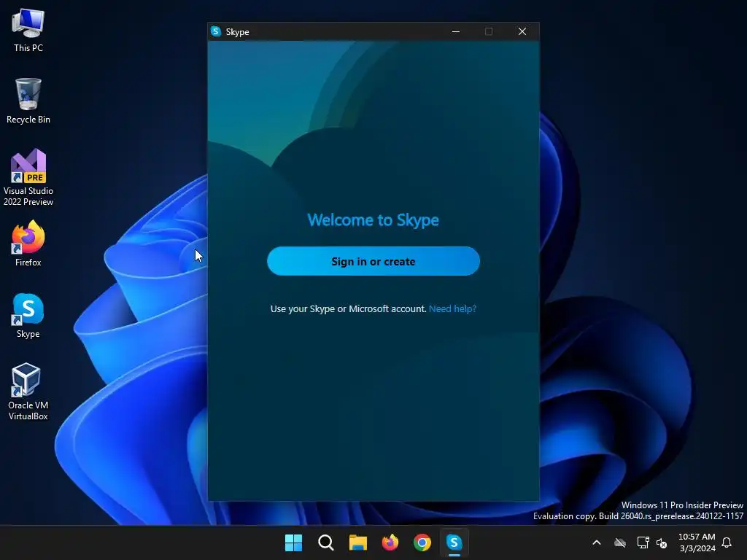
Task: Select Visual Studio 2022 Preview shortcut
Action: (x=28, y=178)
